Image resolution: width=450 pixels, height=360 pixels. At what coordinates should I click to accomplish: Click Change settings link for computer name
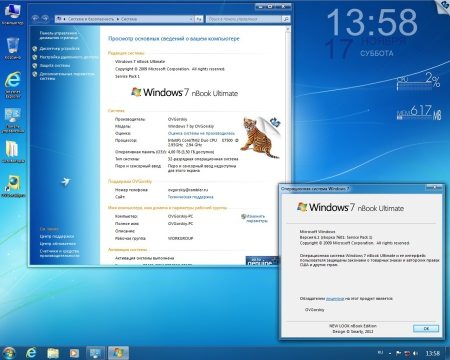[257, 218]
